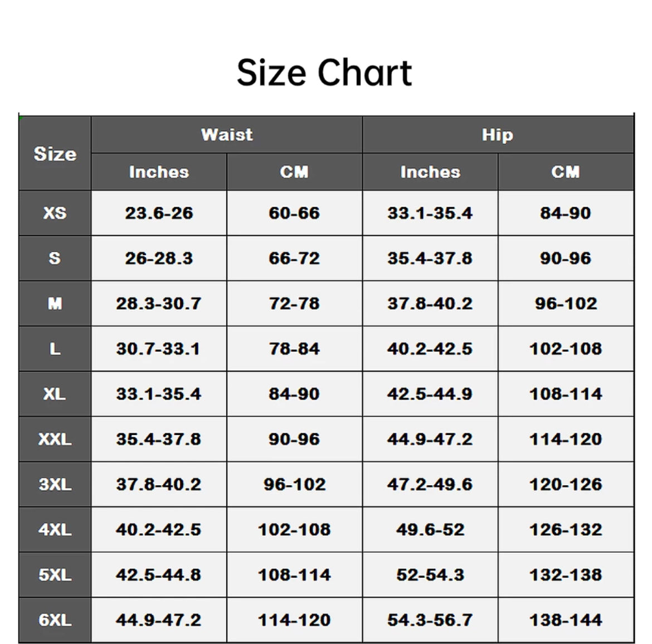Viewport: 652px width, 644px height.
Task: Click hip inches value 49.6-52
Action: 430,529
